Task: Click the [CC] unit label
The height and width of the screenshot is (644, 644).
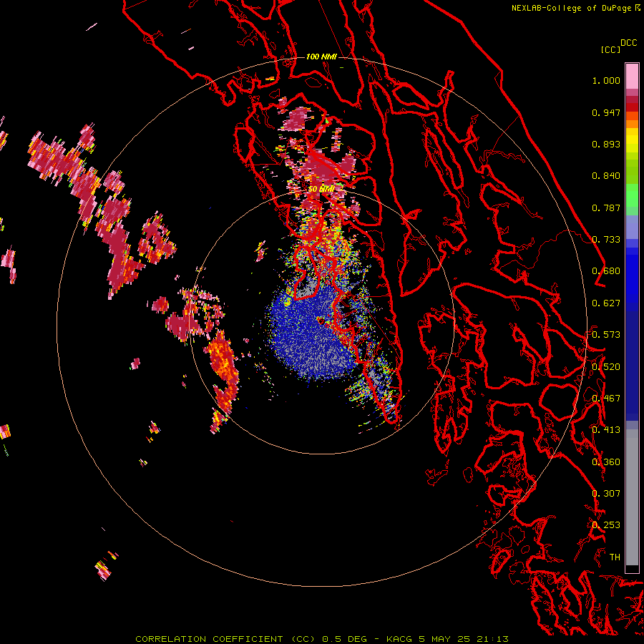Action: (x=610, y=49)
